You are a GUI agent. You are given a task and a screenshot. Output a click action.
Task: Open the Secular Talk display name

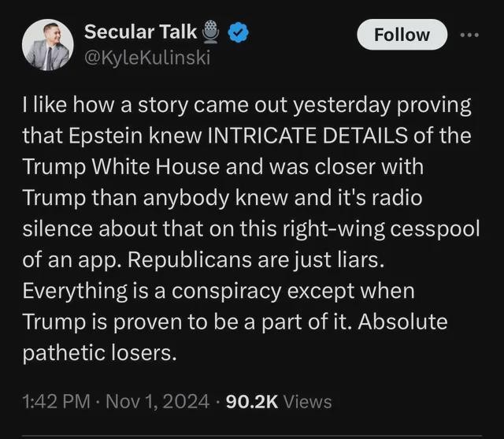tap(142, 33)
